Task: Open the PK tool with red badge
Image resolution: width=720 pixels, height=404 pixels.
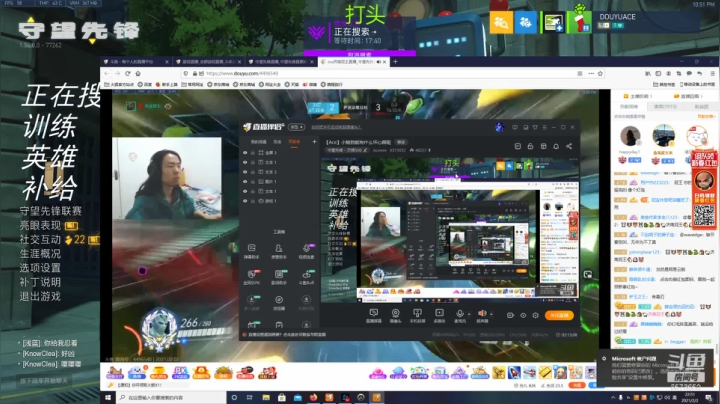Action: click(251, 277)
